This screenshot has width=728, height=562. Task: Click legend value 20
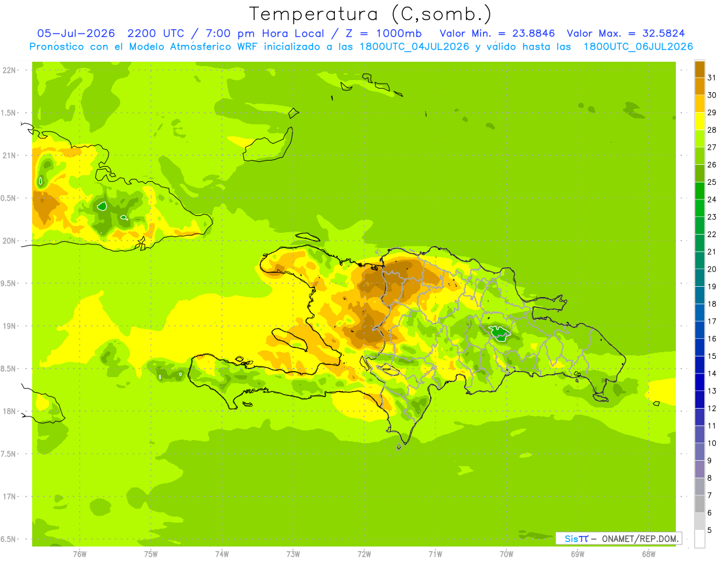click(712, 269)
